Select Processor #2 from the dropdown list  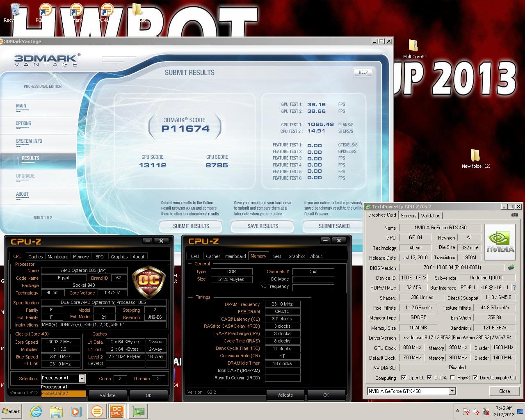click(64, 393)
